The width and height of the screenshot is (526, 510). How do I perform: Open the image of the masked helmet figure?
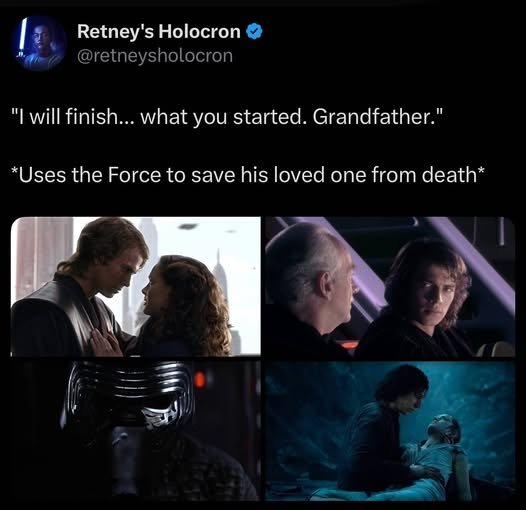tap(136, 431)
